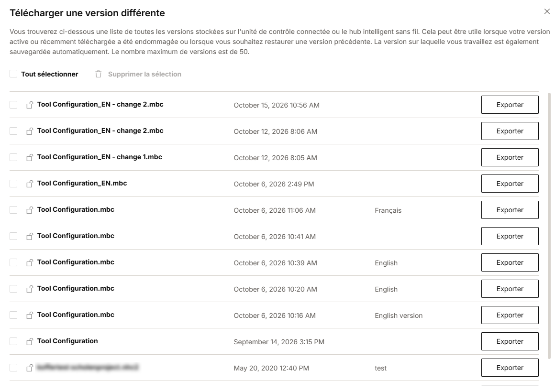Click the lock icon beside Tool Configuration_EN - change 1.mbc
This screenshot has width=555, height=392.
[30, 157]
